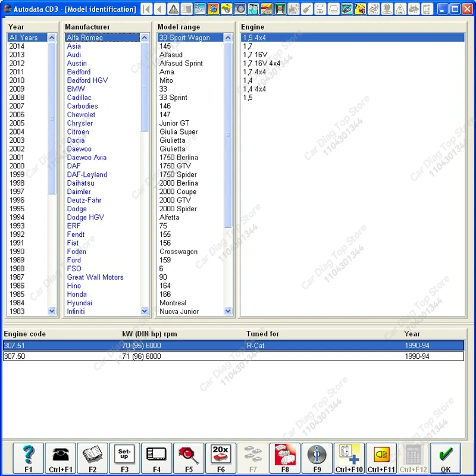Open the Set-up (F3) tool

coord(124,455)
